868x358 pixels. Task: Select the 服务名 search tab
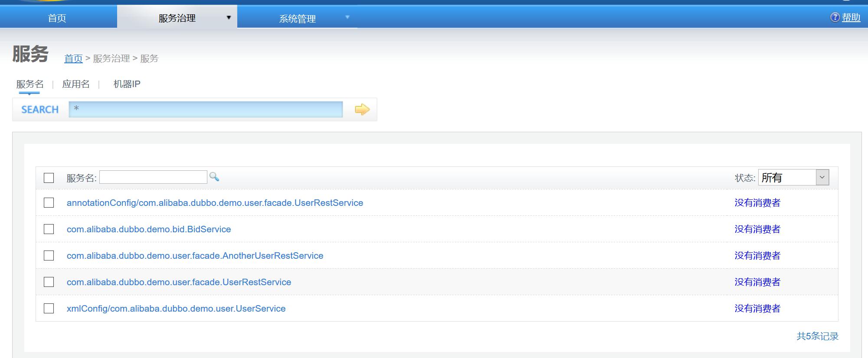(x=30, y=84)
